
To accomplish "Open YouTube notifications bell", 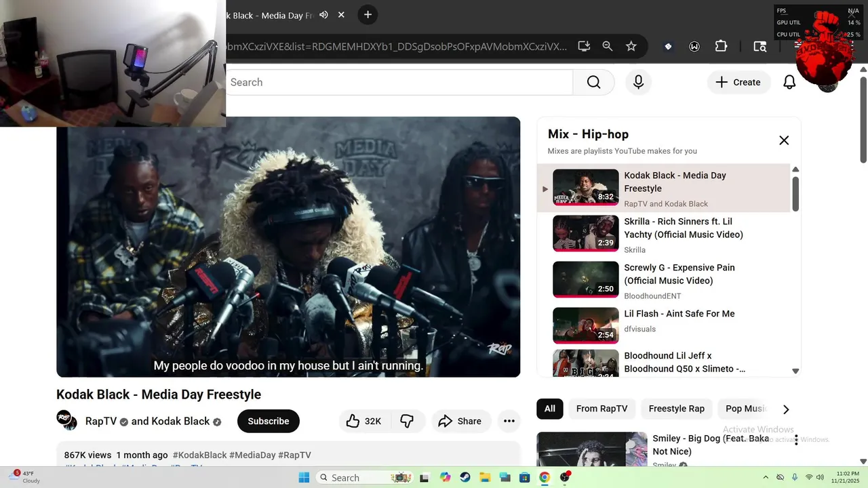I will (x=789, y=82).
